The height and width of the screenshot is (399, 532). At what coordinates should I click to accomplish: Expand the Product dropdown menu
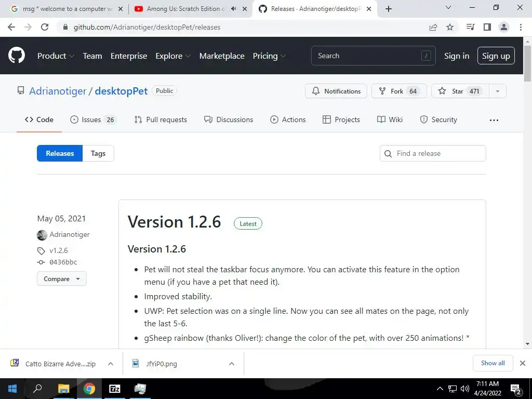coord(56,56)
